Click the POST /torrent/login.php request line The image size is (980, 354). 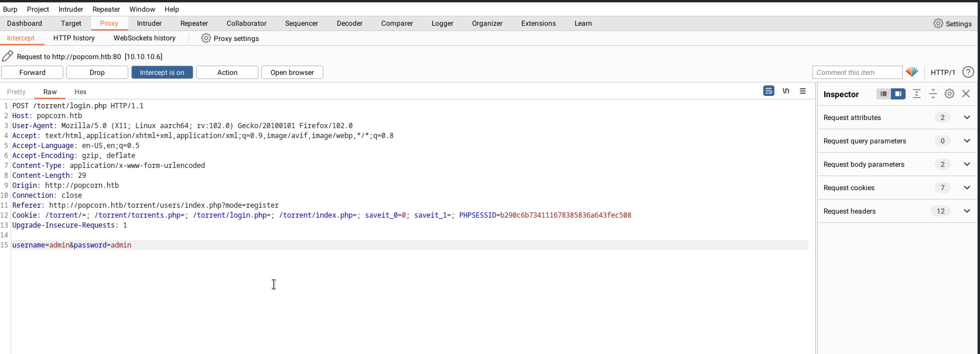78,106
